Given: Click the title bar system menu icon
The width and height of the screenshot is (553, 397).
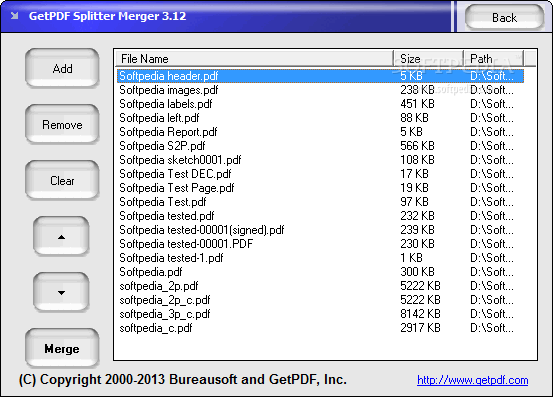Looking at the screenshot, I should click(14, 16).
